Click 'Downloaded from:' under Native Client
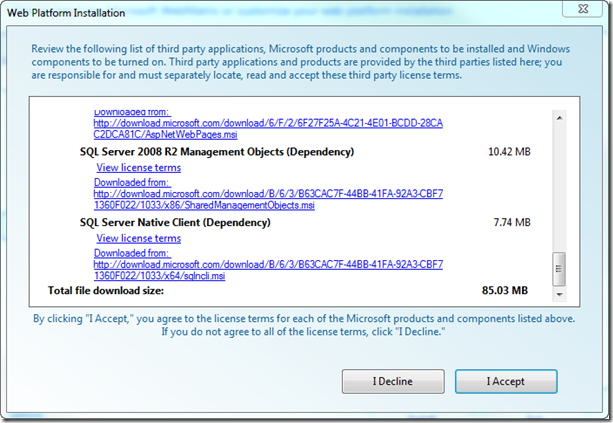Image resolution: width=613 pixels, height=423 pixels. [132, 253]
